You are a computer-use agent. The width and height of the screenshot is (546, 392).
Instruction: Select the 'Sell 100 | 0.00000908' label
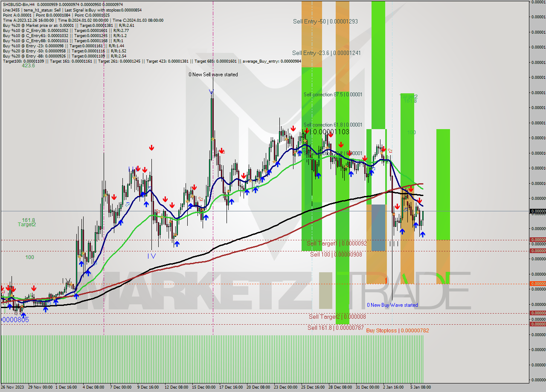pyautogui.click(x=336, y=254)
